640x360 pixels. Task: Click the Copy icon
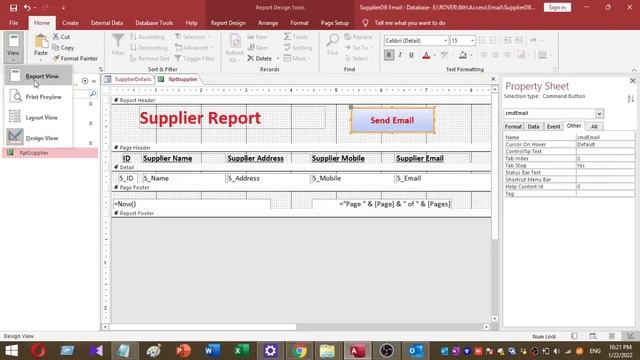[x=56, y=47]
